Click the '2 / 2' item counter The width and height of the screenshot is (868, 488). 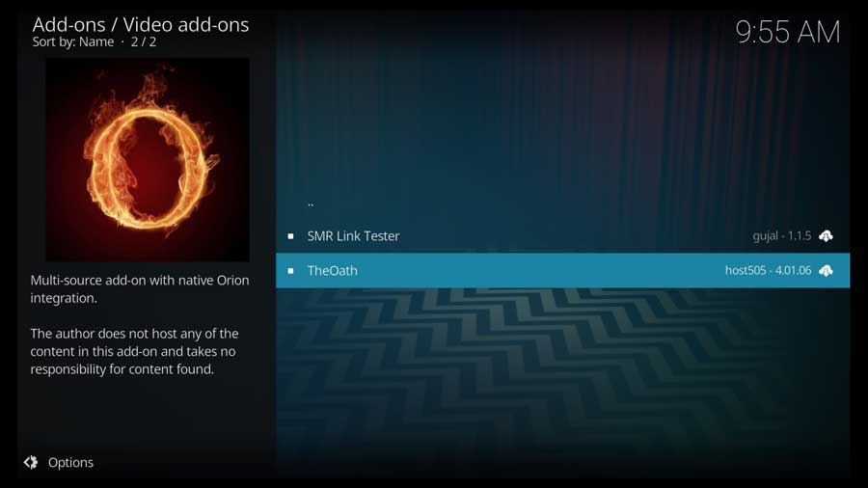click(x=144, y=42)
